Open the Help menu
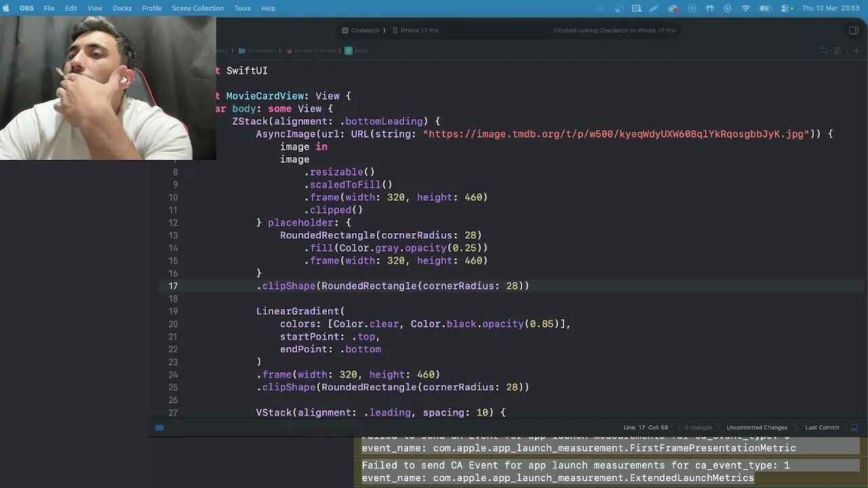The width and height of the screenshot is (868, 488). pos(269,8)
